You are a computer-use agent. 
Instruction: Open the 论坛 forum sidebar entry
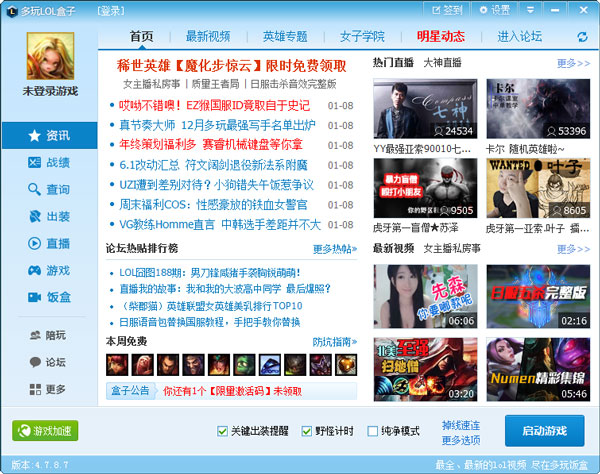[x=48, y=362]
